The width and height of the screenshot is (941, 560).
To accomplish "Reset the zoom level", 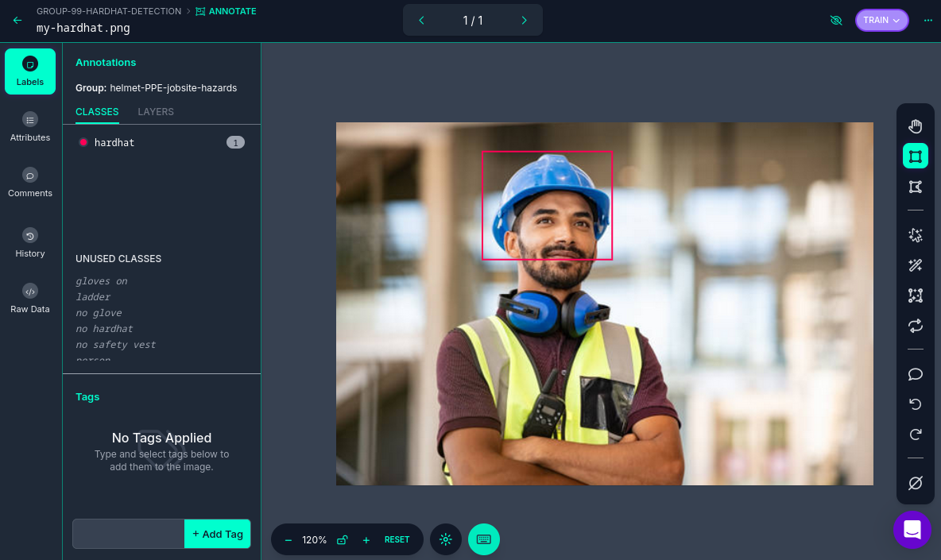I will [397, 539].
